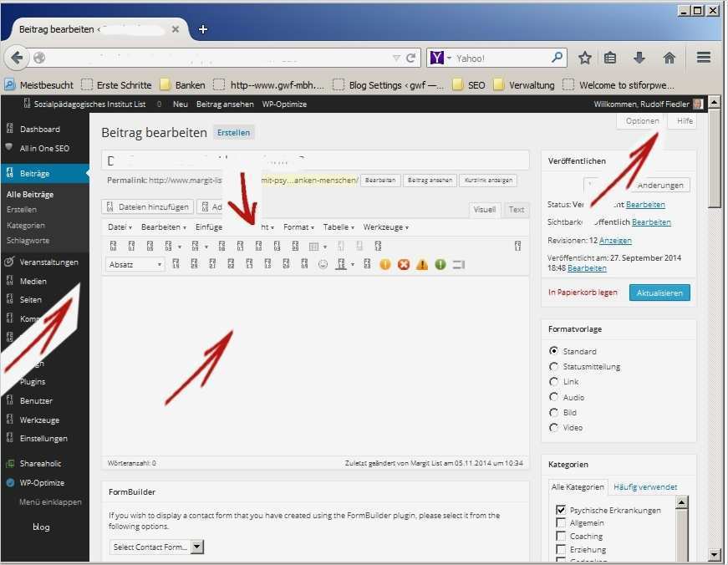Click the orange exclamation toolbar icon
Image resolution: width=728 pixels, height=565 pixels.
[384, 264]
